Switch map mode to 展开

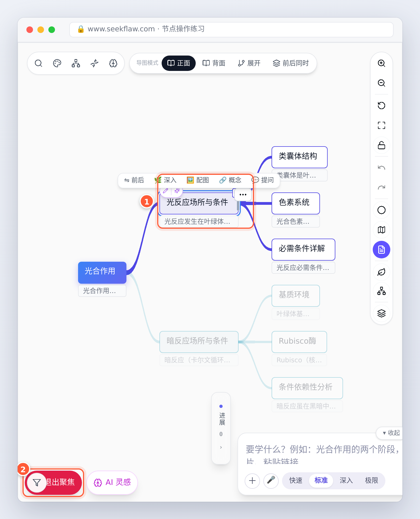coord(249,63)
